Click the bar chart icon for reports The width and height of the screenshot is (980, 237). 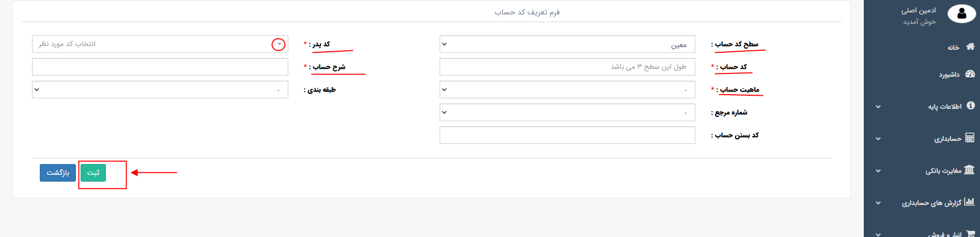(969, 202)
